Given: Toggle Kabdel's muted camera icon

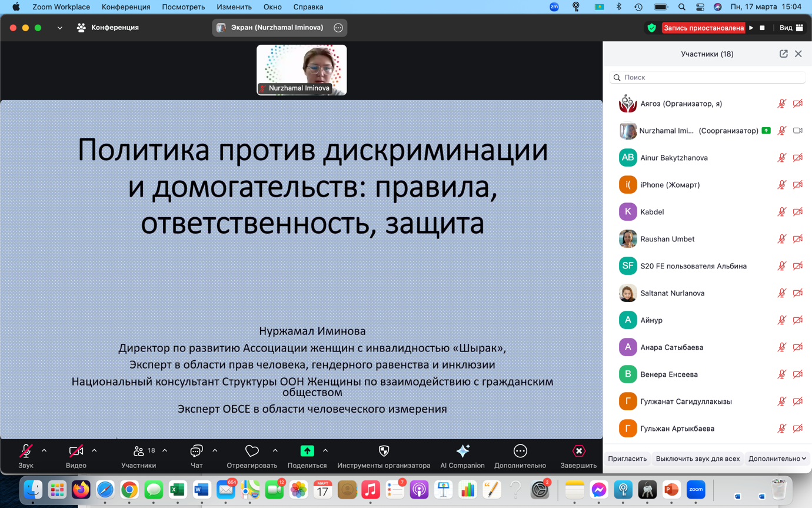Looking at the screenshot, I should coord(798,212).
